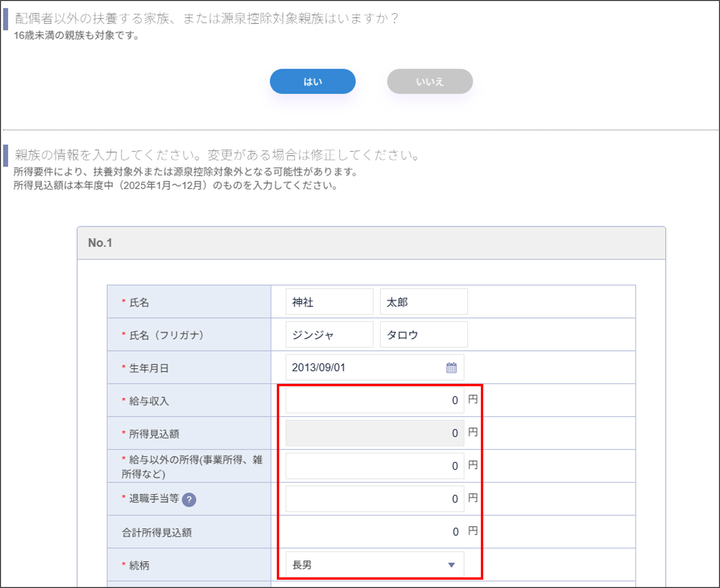Click the family name field containing 神社
The width and height of the screenshot is (720, 588).
329,301
